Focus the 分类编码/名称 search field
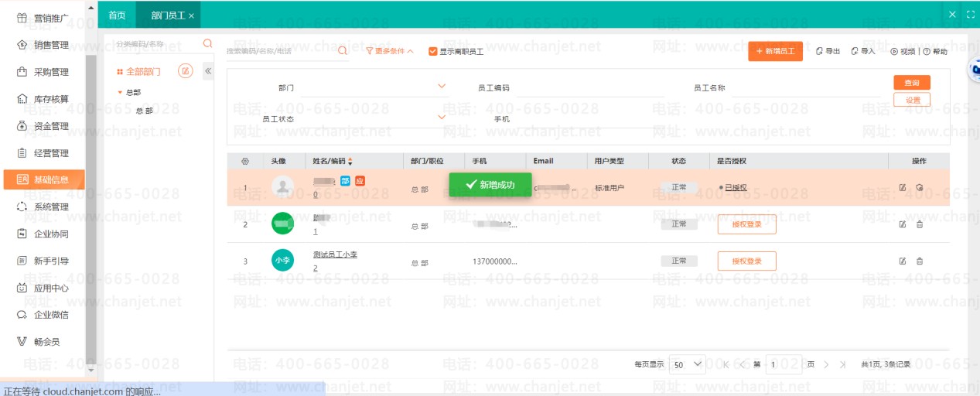Image resolution: width=980 pixels, height=396 pixels. point(158,44)
